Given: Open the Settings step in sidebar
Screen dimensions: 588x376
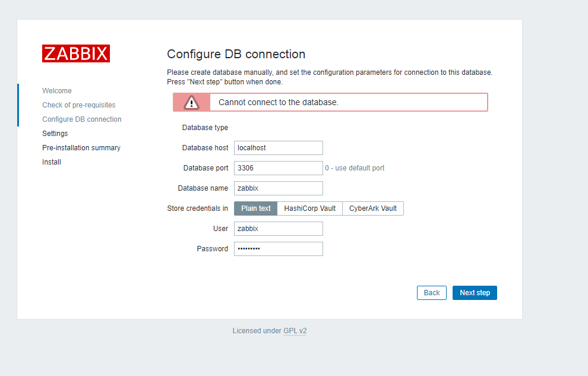Looking at the screenshot, I should (x=55, y=134).
